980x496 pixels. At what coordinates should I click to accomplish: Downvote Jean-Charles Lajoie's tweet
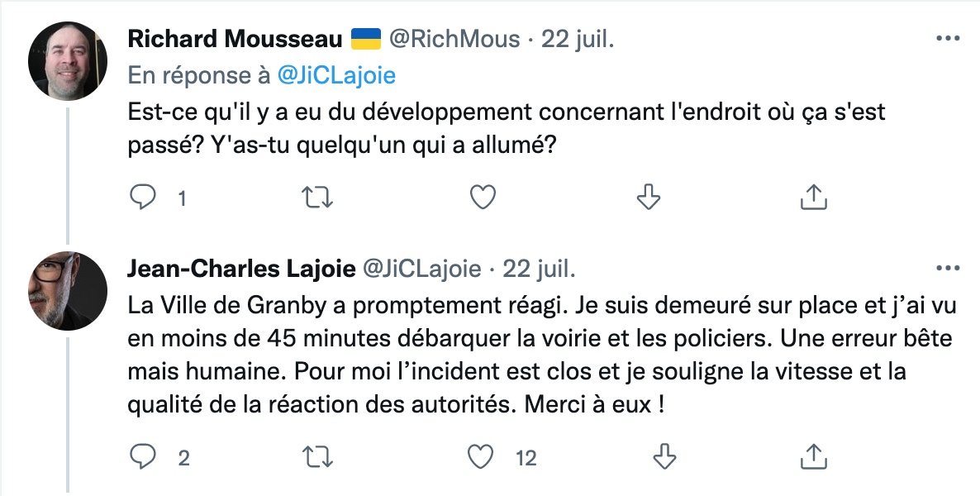click(650, 455)
